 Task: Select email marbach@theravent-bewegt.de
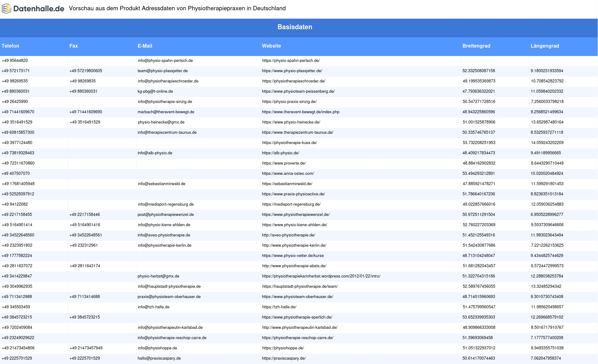pyautogui.click(x=166, y=112)
